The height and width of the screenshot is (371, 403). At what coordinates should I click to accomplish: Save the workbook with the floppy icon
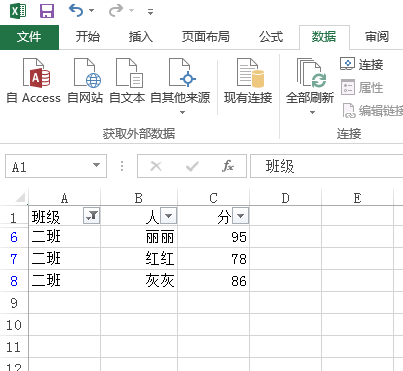pyautogui.click(x=47, y=11)
